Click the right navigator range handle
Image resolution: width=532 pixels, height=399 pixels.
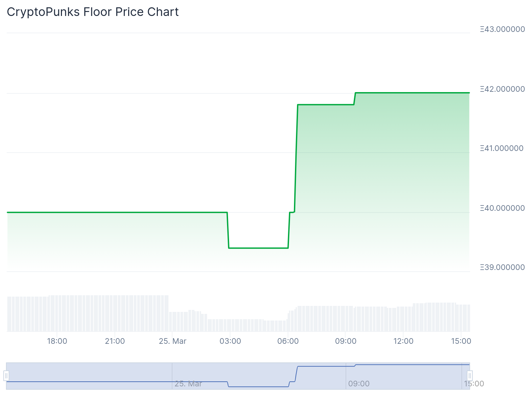coord(469,376)
